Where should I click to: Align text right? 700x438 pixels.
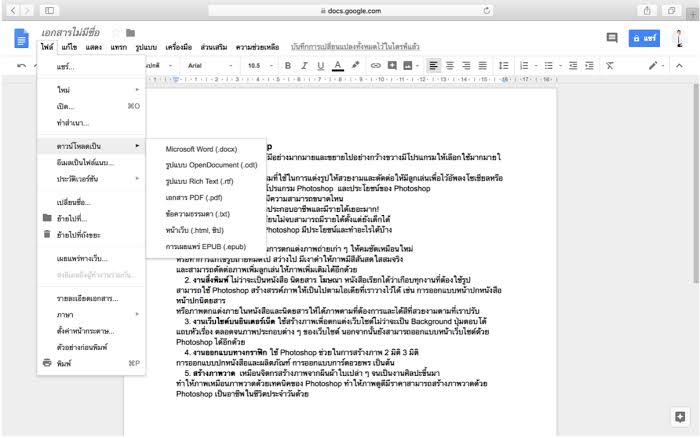click(x=466, y=66)
